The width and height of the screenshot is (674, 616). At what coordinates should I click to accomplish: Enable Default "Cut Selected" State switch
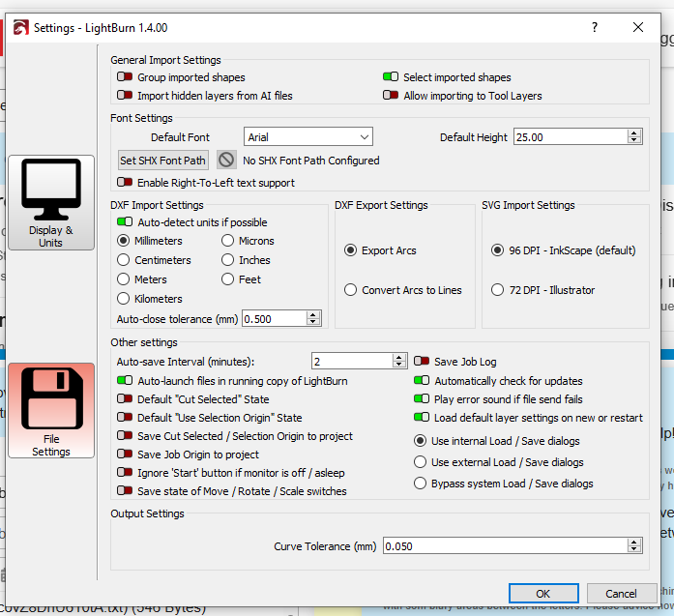pos(125,399)
